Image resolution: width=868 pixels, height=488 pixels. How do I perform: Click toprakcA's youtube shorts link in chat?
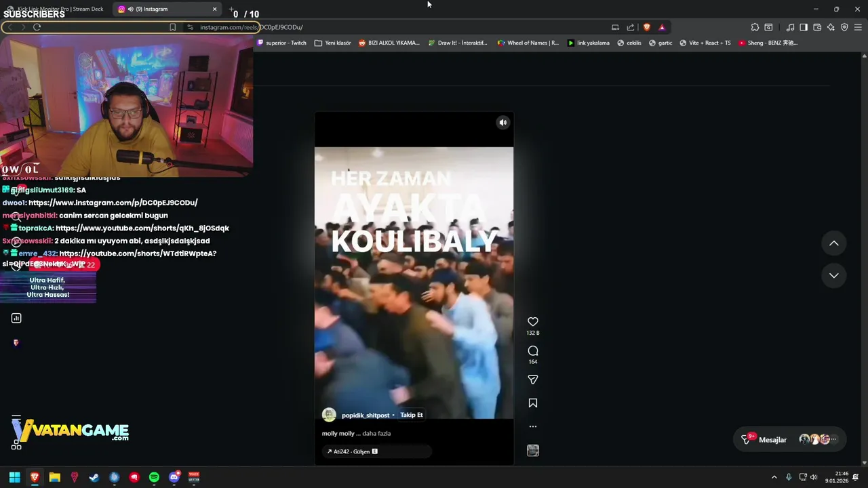(142, 228)
